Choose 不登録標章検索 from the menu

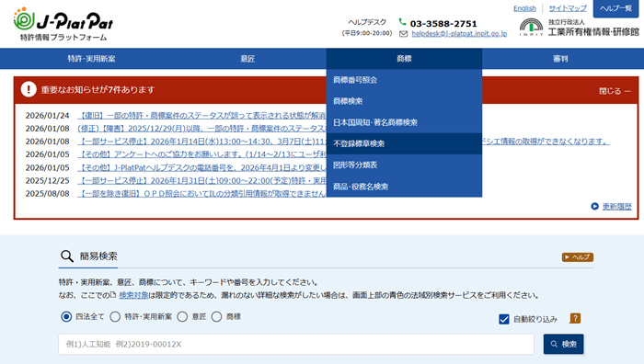404,143
